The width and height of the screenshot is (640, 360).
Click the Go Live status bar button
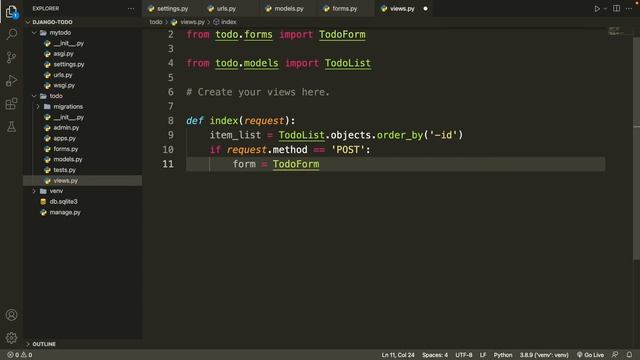pos(590,355)
